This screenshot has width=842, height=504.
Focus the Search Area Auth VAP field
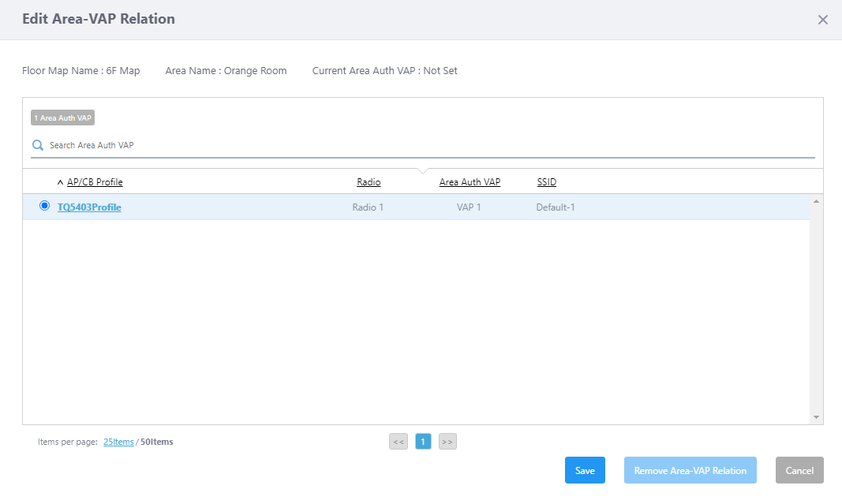[426, 145]
